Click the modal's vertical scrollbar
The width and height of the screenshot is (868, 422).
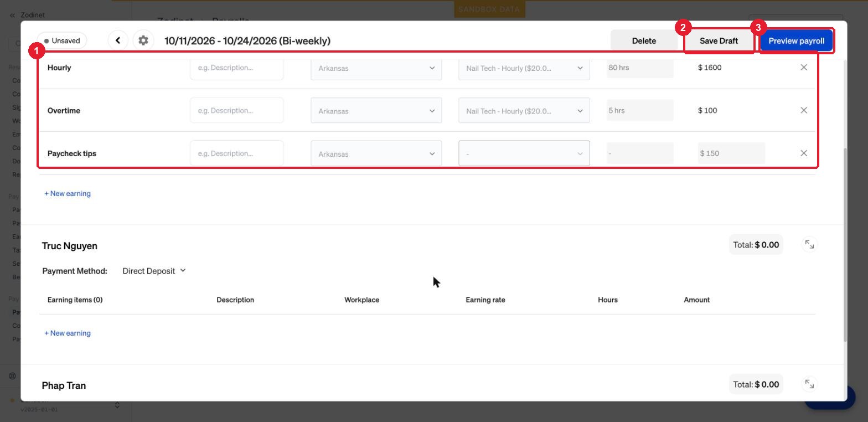[x=845, y=244]
